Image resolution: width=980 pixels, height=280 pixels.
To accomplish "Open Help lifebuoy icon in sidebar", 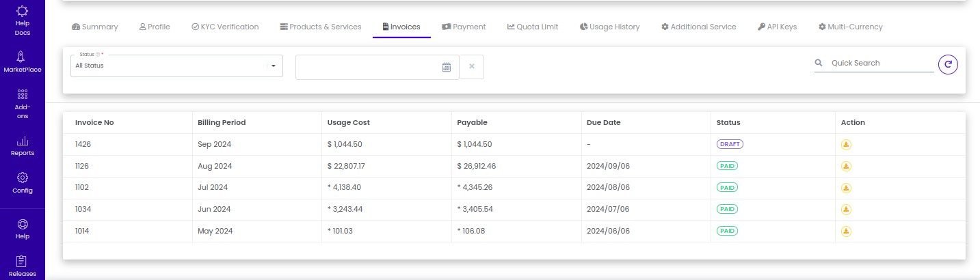I will coord(23,224).
